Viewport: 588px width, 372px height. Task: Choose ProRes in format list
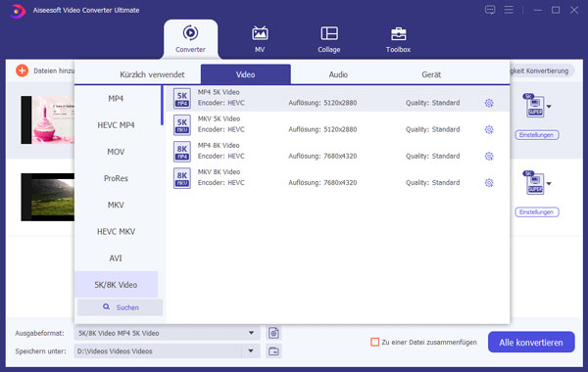click(116, 178)
